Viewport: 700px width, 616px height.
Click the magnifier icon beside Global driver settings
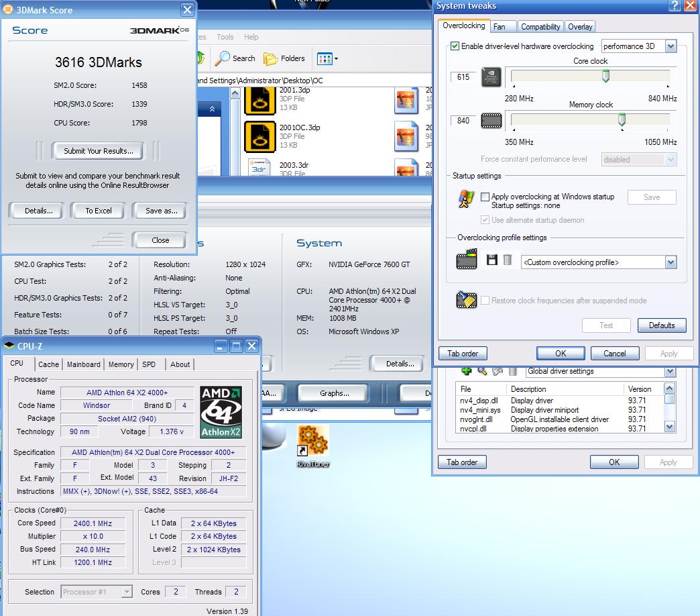tap(482, 371)
